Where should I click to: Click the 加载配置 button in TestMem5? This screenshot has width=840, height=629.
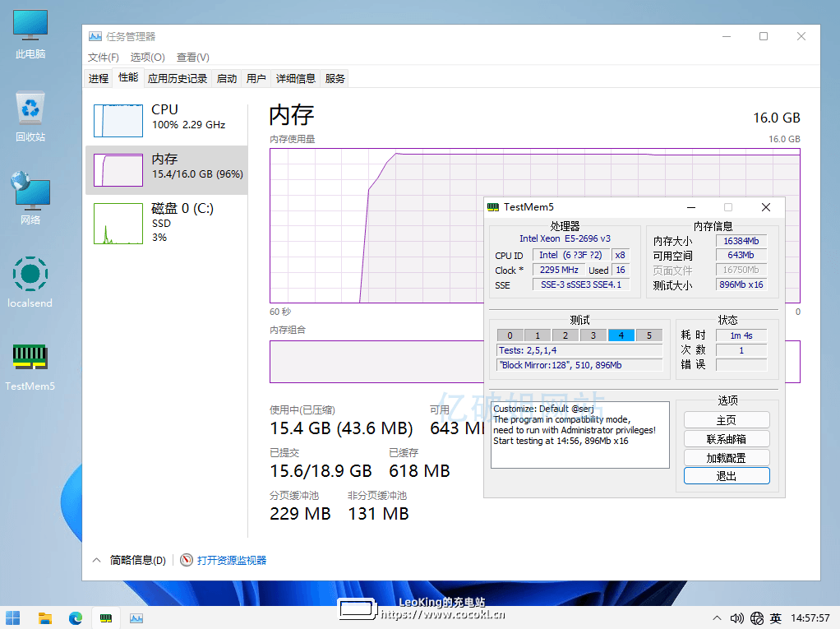tap(727, 457)
